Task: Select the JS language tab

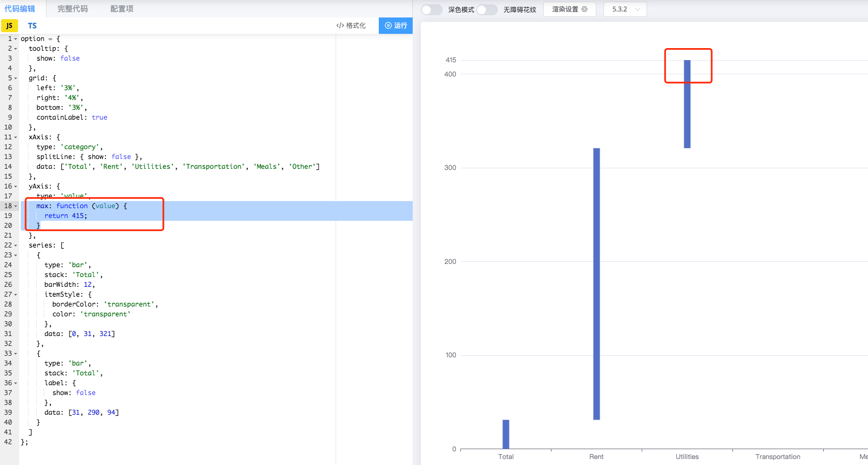Action: pos(9,26)
